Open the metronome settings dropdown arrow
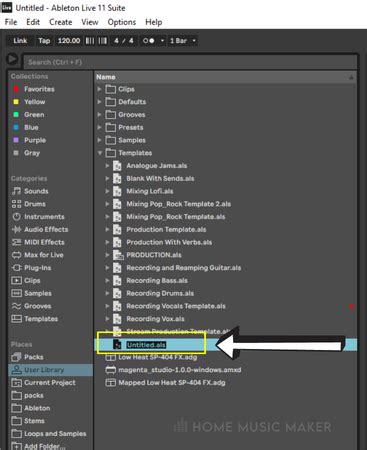Image resolution: width=367 pixels, height=450 pixels. coord(162,41)
